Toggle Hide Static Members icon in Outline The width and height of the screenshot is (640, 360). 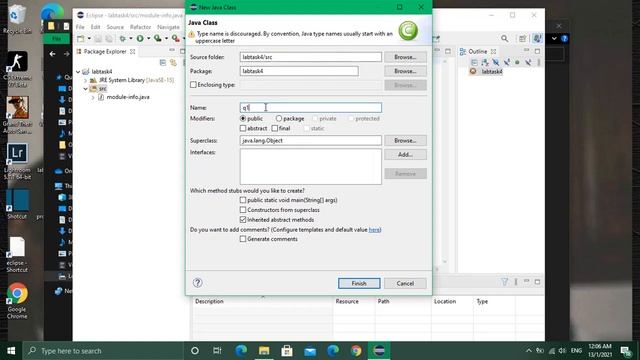pos(507,62)
